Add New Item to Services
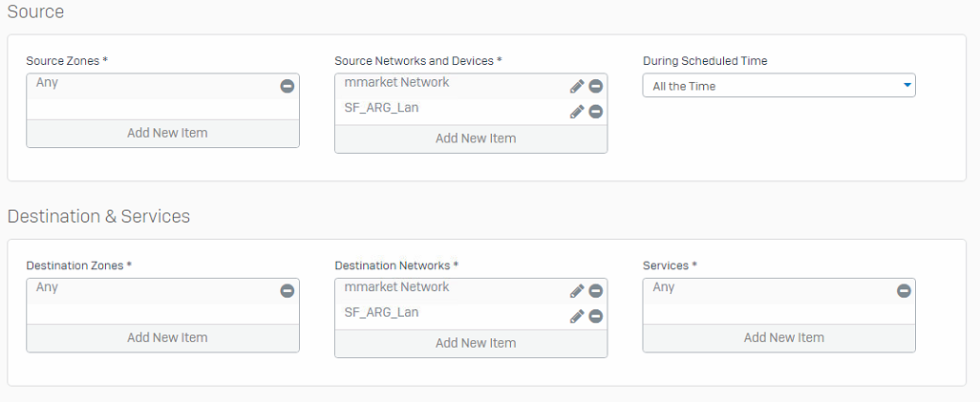This screenshot has height=402, width=980. pos(783,337)
